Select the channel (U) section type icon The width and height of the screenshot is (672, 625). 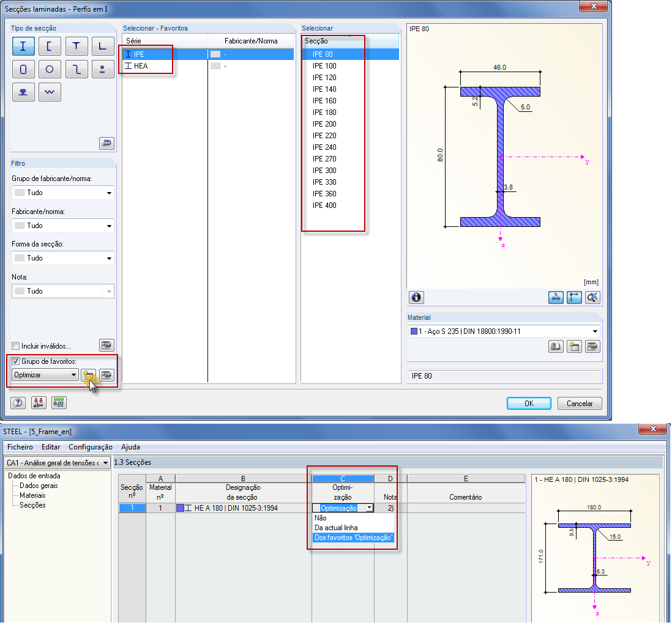pyautogui.click(x=50, y=46)
